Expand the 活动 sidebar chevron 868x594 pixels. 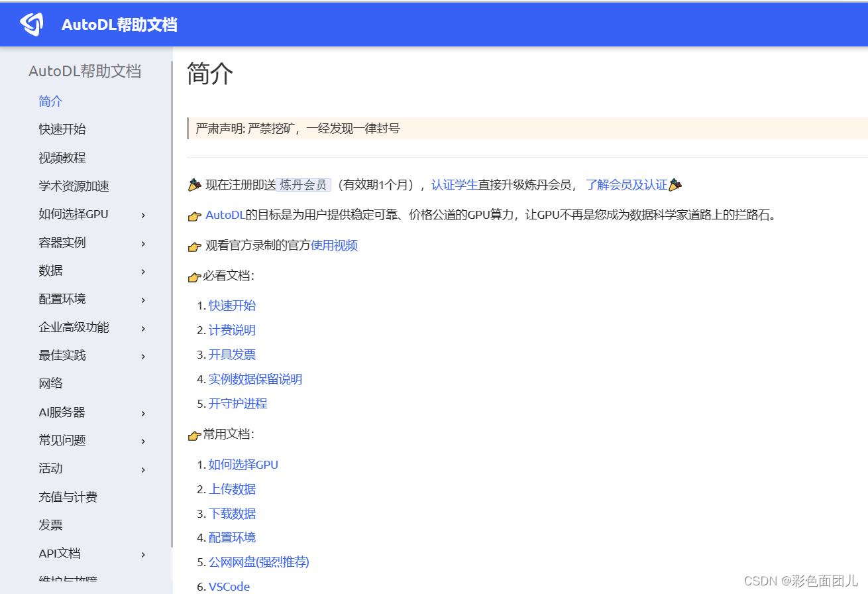[x=143, y=469]
